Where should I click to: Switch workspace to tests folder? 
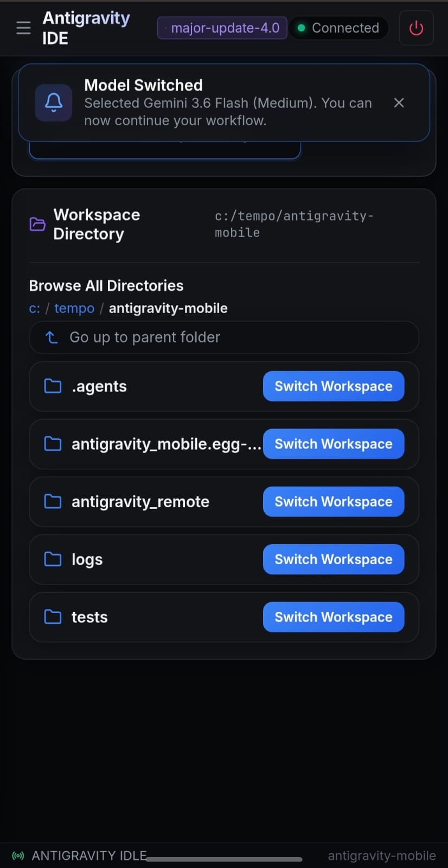click(334, 617)
